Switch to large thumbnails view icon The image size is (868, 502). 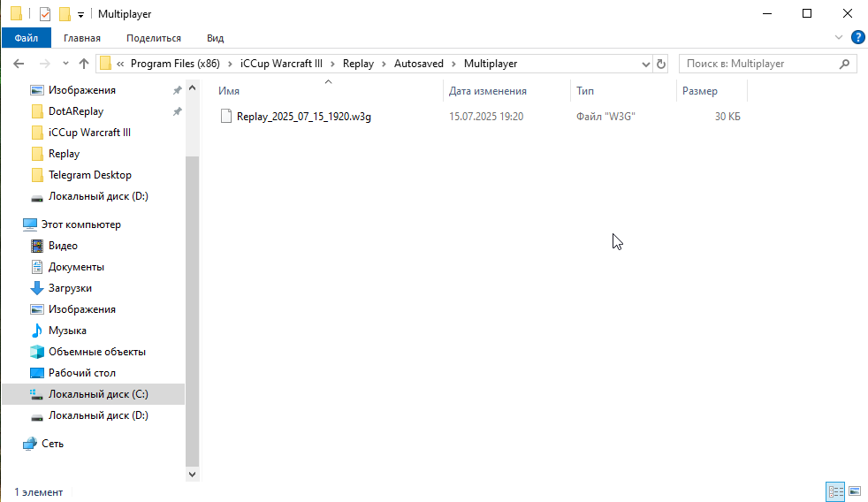854,491
